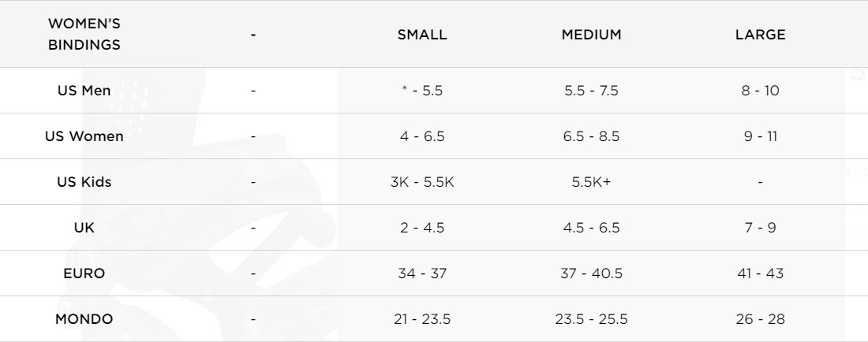Select the 26 - 28 MONDO cell

point(760,319)
